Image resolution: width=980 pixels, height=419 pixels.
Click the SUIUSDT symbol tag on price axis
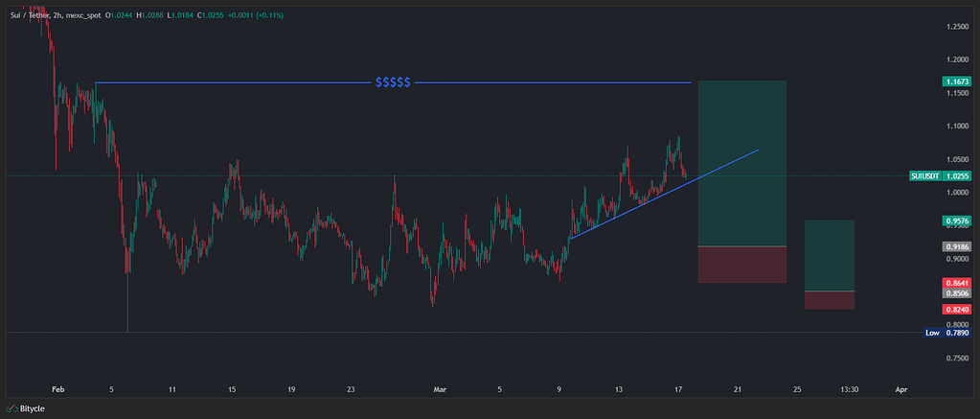click(x=925, y=176)
